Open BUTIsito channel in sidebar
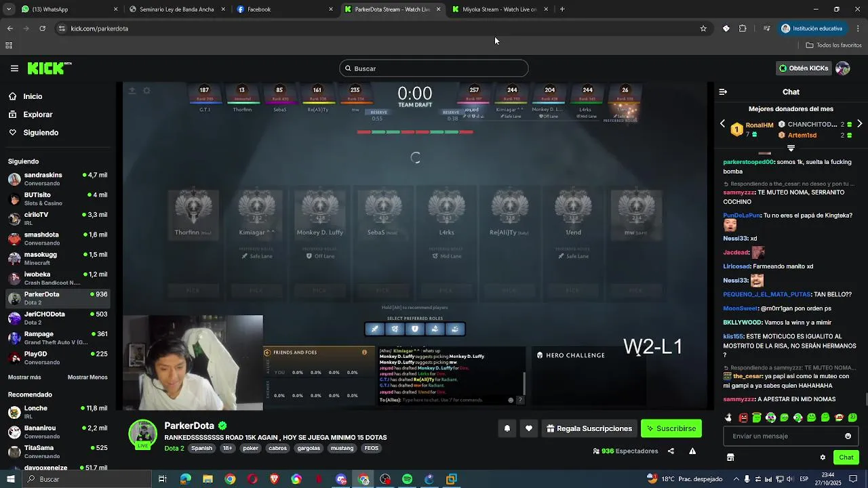The image size is (868, 488). pyautogui.click(x=58, y=199)
